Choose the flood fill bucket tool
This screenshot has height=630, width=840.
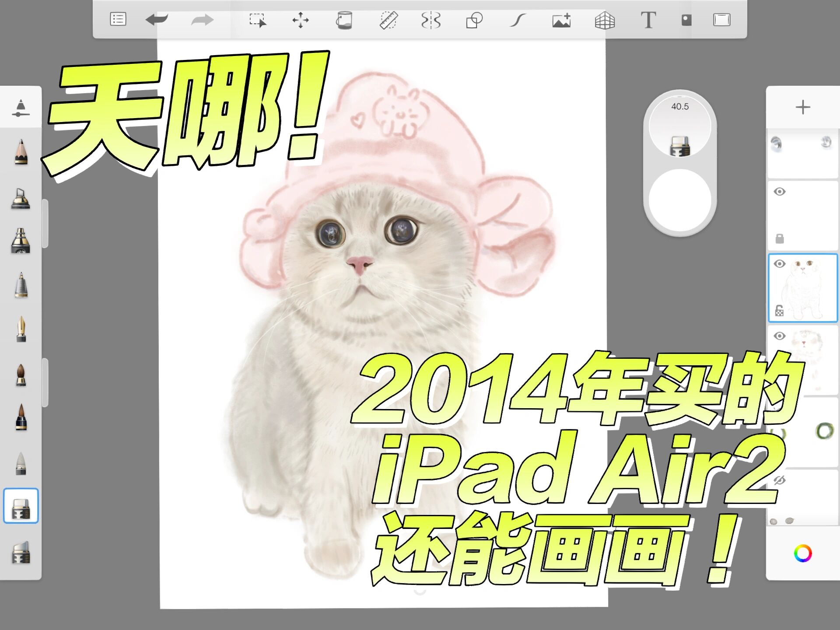[344, 20]
